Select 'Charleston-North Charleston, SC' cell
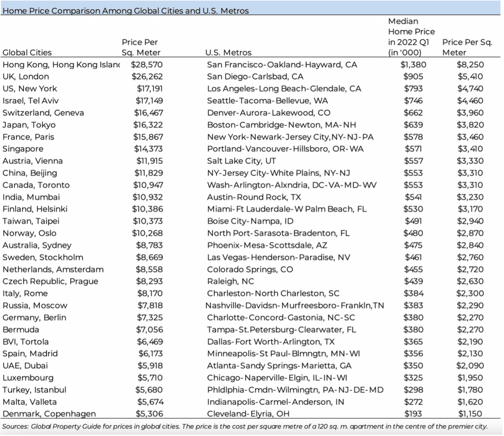Viewport: 504px width, 436px height. (273, 293)
